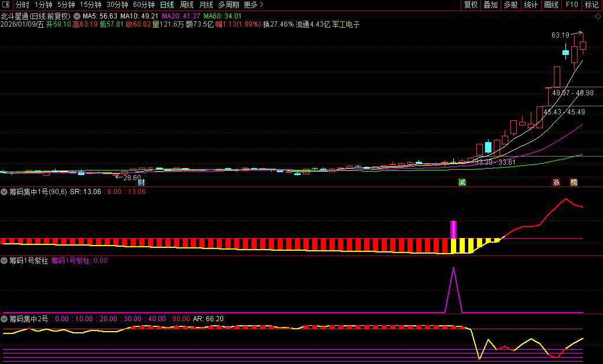Click the 换27.46% turnover value
This screenshot has width=603, height=364.
coord(279,25)
